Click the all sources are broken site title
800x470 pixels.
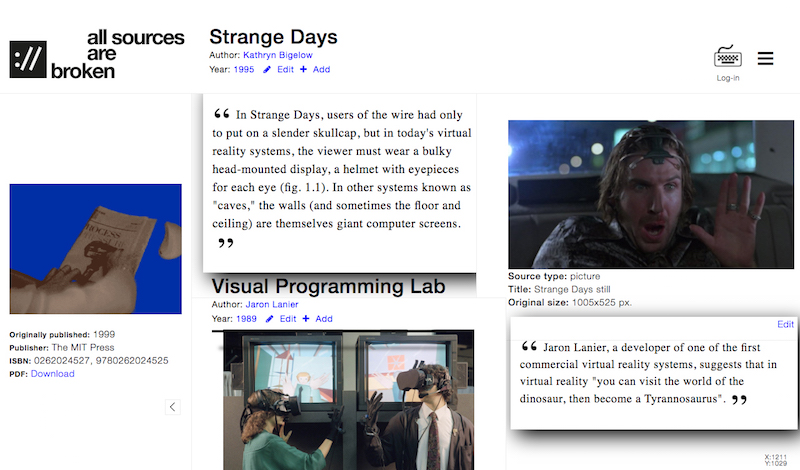tap(118, 54)
